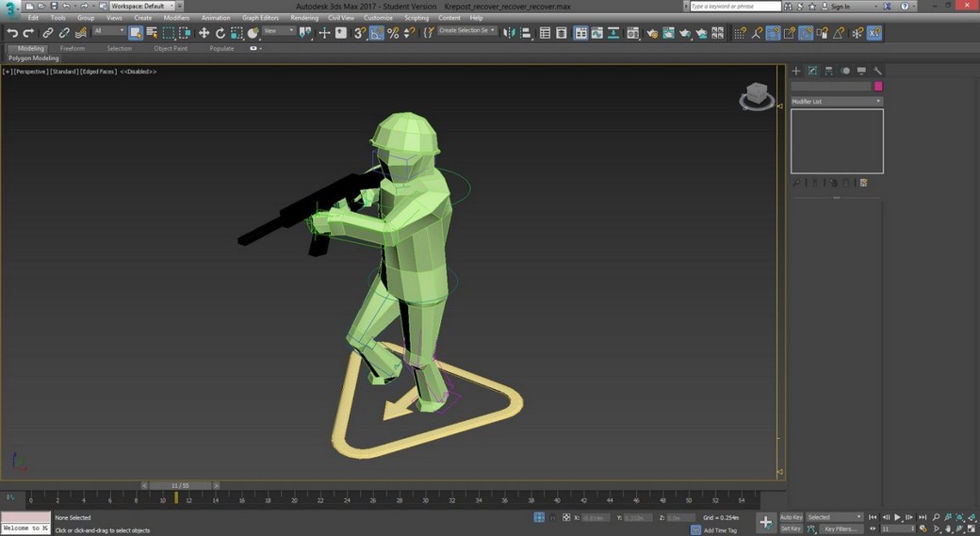Toggle the Angle Snap button
The height and width of the screenshot is (536, 980).
point(377,33)
